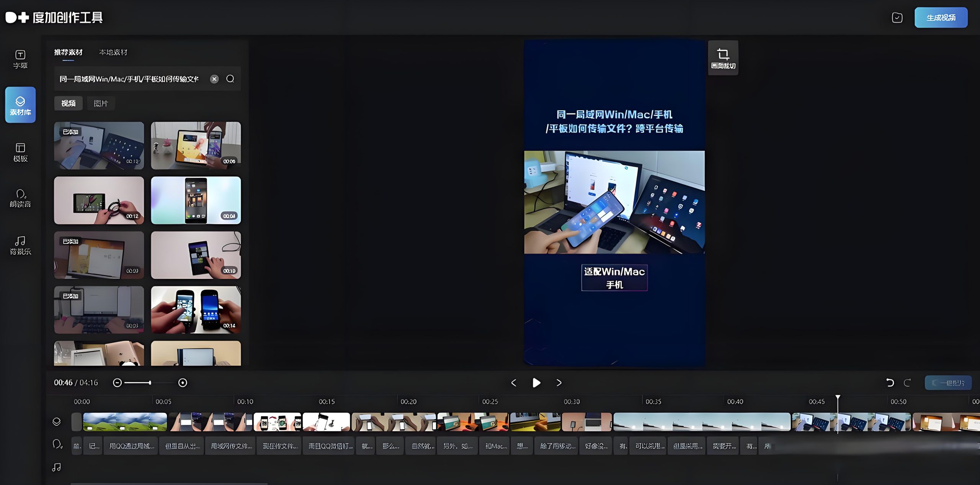
Task: Click the QR code phones clip on video track
Action: (278, 422)
